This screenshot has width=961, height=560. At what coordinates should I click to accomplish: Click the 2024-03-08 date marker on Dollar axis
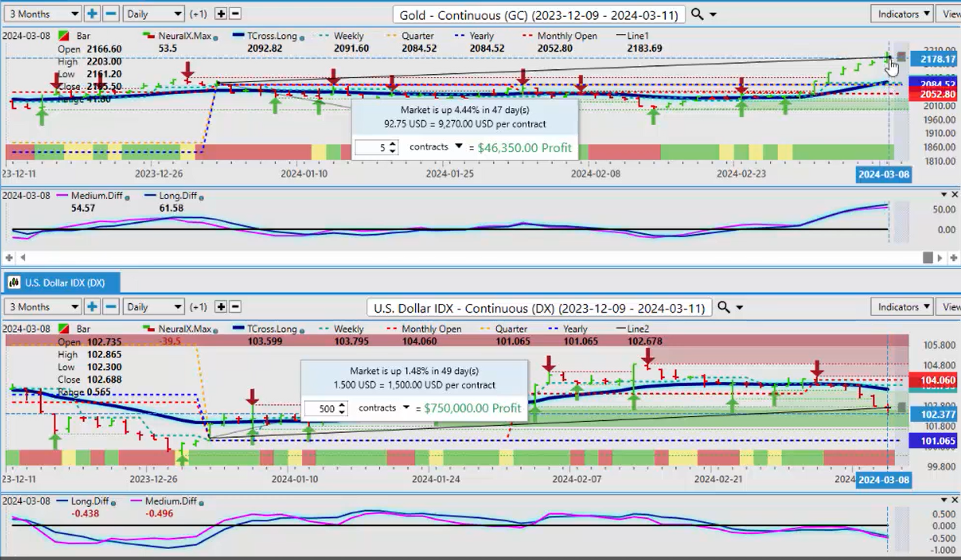click(x=883, y=480)
